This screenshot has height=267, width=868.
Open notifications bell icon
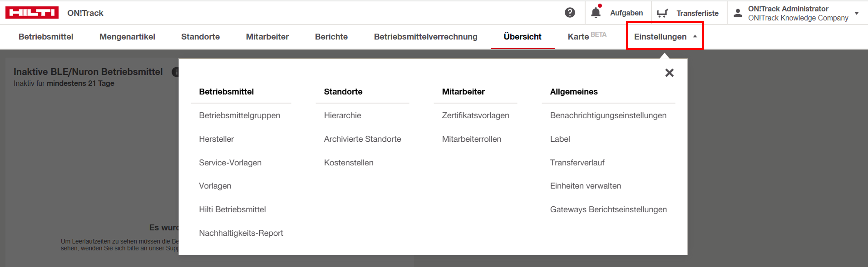point(595,13)
